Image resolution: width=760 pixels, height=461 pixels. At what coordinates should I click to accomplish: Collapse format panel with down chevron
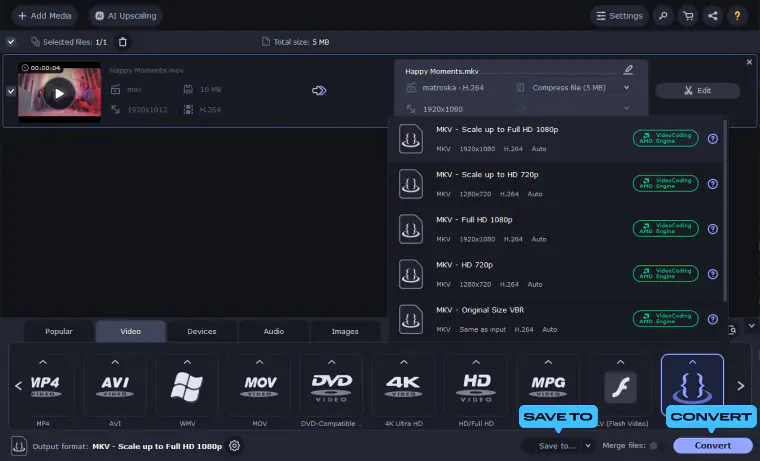pos(752,326)
